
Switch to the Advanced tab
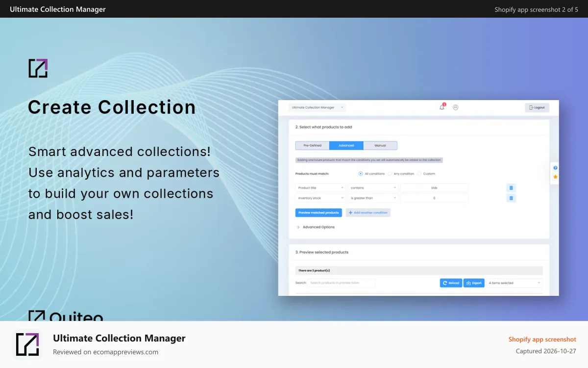346,146
